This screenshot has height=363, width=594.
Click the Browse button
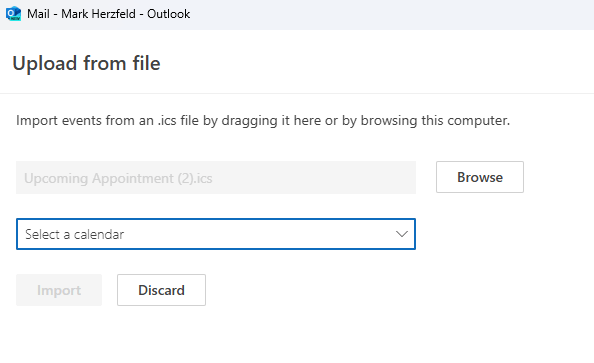480,177
